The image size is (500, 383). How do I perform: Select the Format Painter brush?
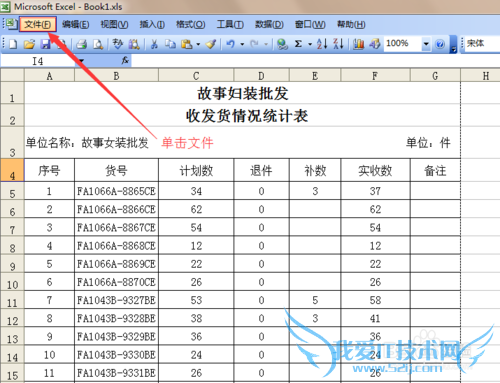[x=211, y=44]
